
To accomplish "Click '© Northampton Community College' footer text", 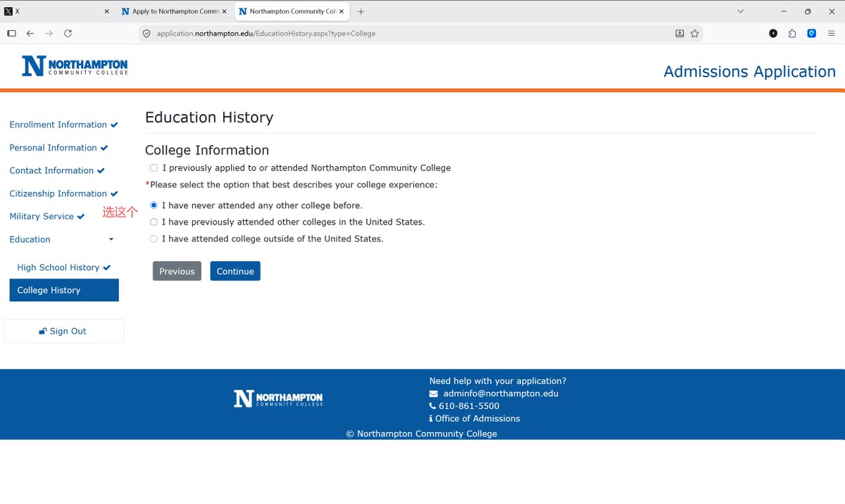I will [422, 434].
